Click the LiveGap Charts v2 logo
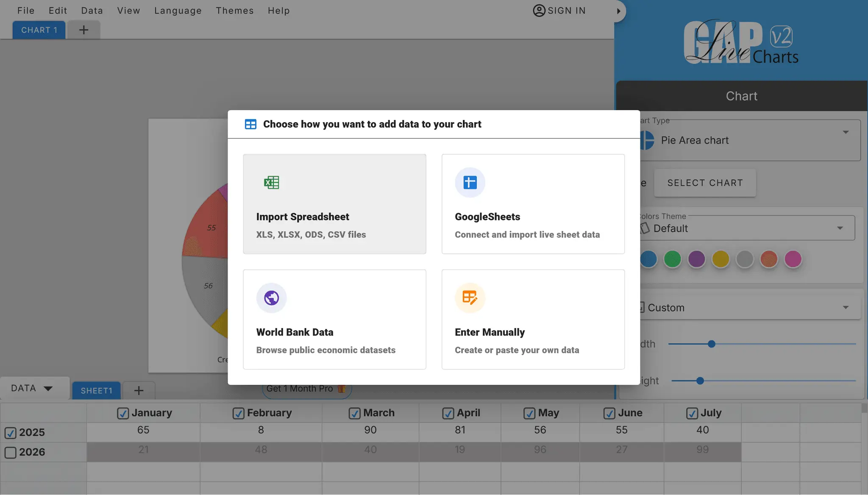The height and width of the screenshot is (495, 868). pyautogui.click(x=741, y=42)
